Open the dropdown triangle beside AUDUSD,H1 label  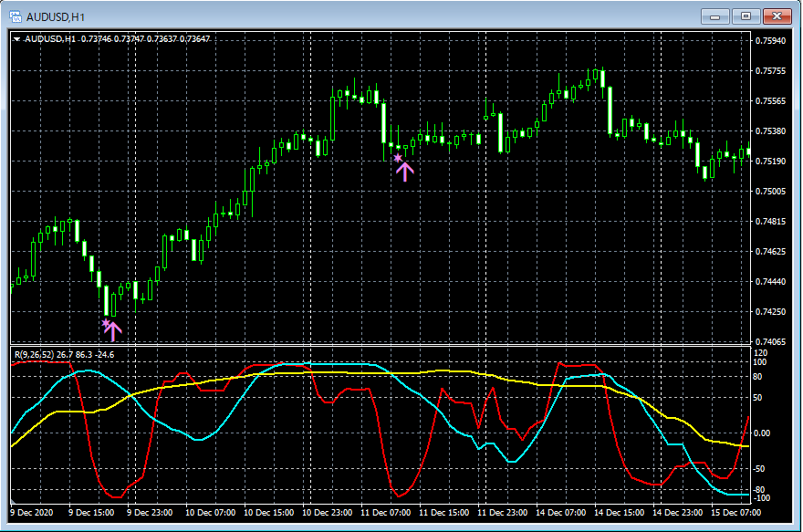pos(16,39)
